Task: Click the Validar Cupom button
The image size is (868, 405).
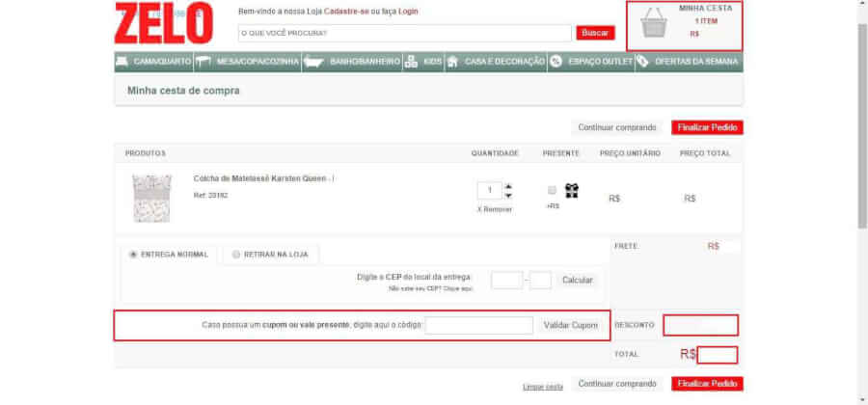Action: pyautogui.click(x=571, y=326)
